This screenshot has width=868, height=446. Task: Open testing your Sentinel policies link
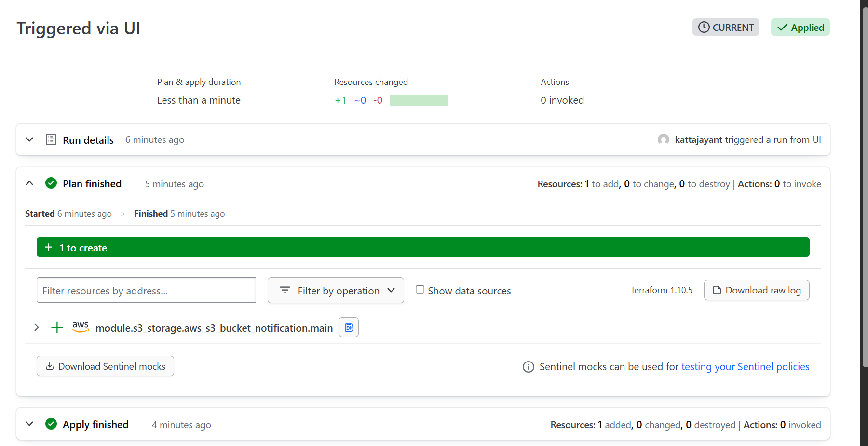pyautogui.click(x=745, y=367)
